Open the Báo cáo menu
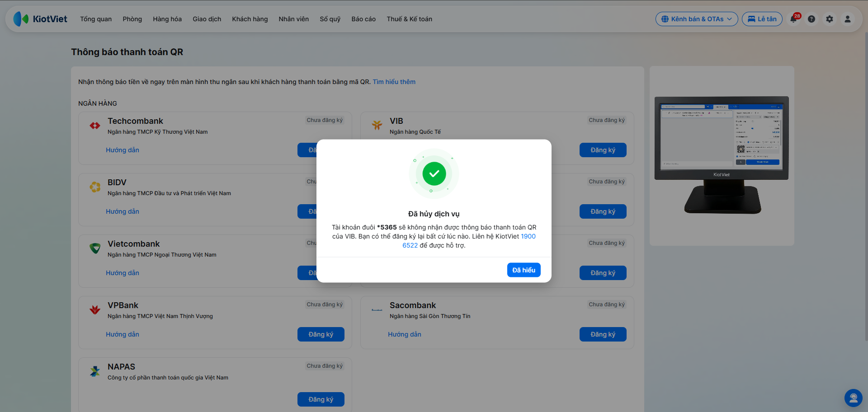Image resolution: width=868 pixels, height=412 pixels. [x=363, y=19]
